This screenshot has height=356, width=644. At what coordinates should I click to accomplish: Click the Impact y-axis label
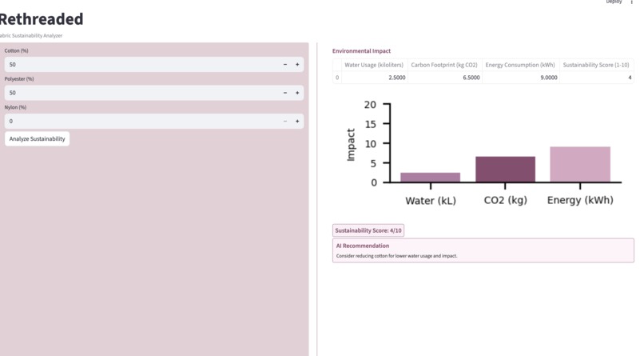coord(351,145)
